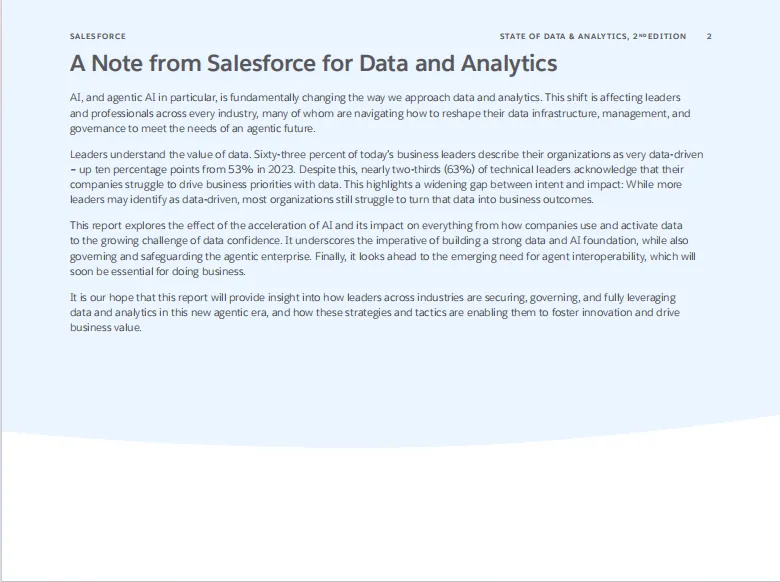Click the words "business value" ending the text
780x582 pixels.
(x=104, y=327)
